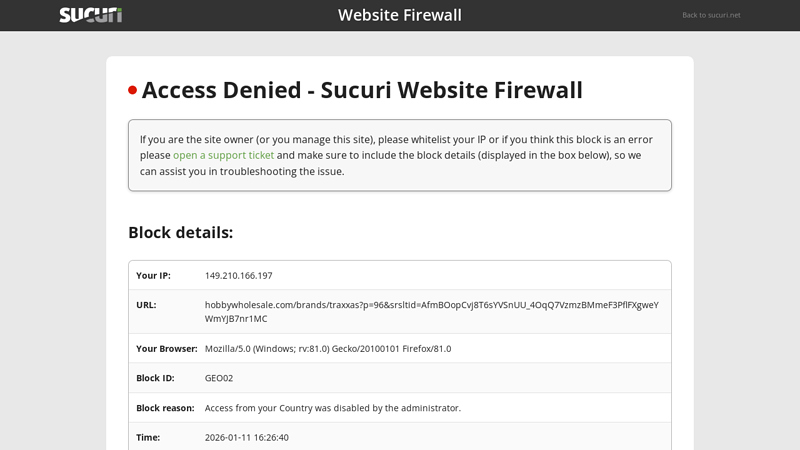The width and height of the screenshot is (800, 450).
Task: Click the 'URL:' row label
Action: (x=146, y=305)
